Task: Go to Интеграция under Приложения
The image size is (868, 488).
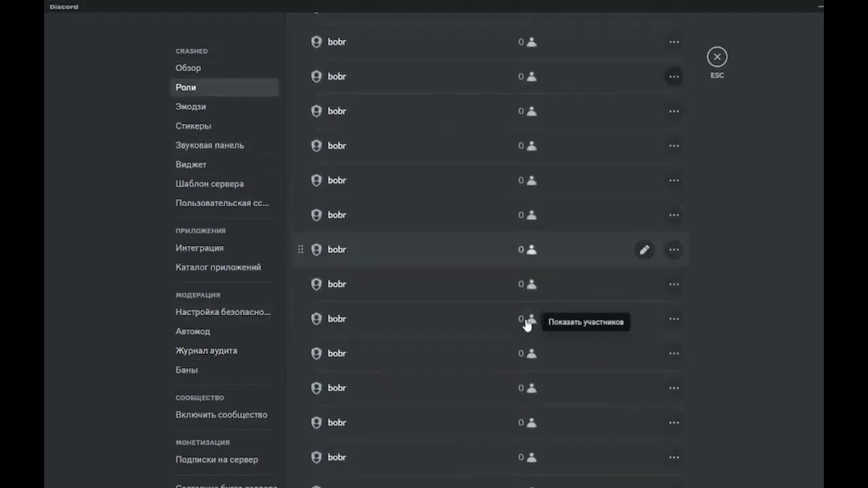Action: [199, 248]
